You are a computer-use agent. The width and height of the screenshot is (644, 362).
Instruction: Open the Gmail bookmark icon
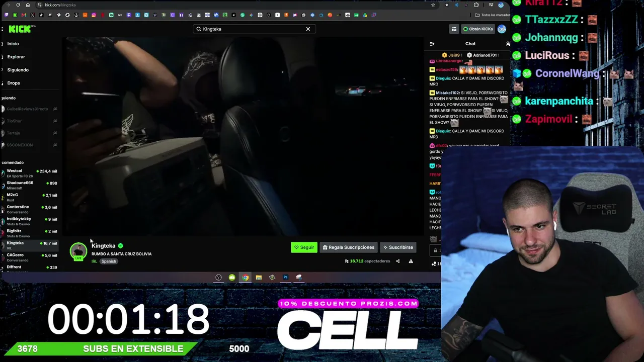tap(24, 15)
